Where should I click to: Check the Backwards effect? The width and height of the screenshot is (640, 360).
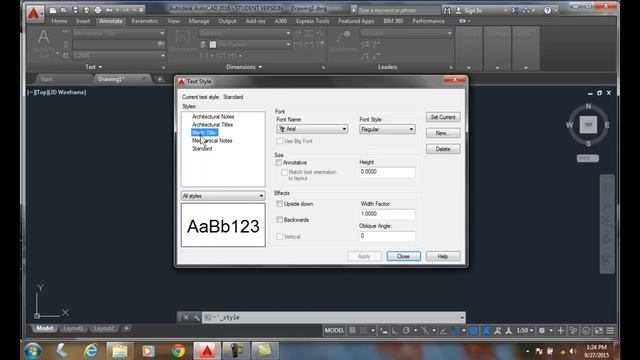[x=280, y=220]
